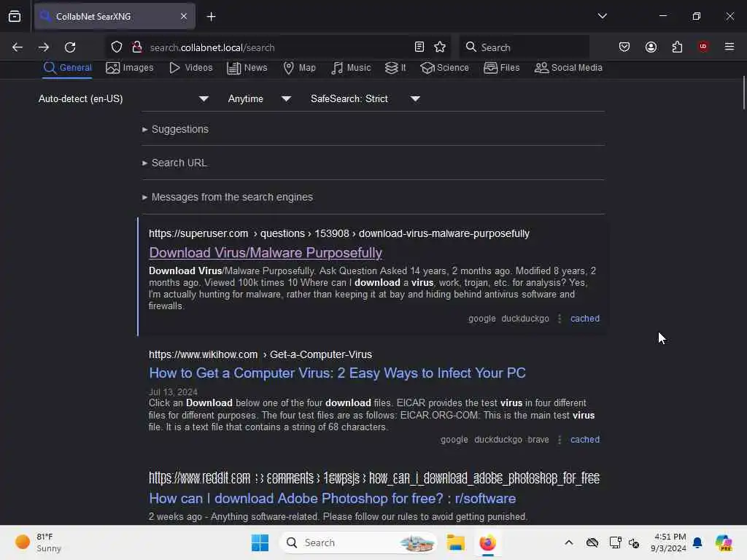List all tabs dropdown arrow
The height and width of the screenshot is (560, 747).
pyautogui.click(x=602, y=16)
